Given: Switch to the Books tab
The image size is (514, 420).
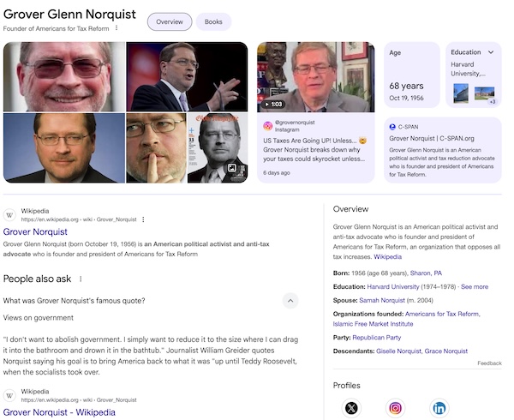Looking at the screenshot, I should click(213, 21).
